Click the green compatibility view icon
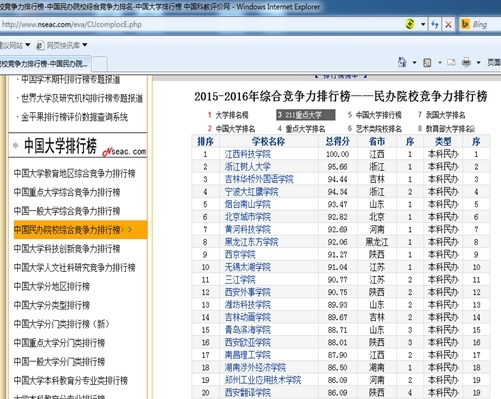This screenshot has width=501, height=399. (x=410, y=24)
